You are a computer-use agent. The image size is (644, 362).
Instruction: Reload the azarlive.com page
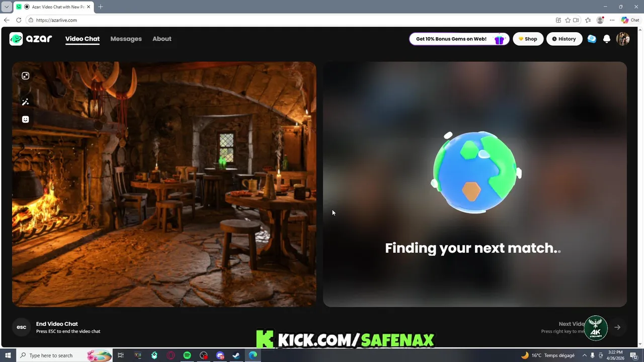tap(19, 20)
